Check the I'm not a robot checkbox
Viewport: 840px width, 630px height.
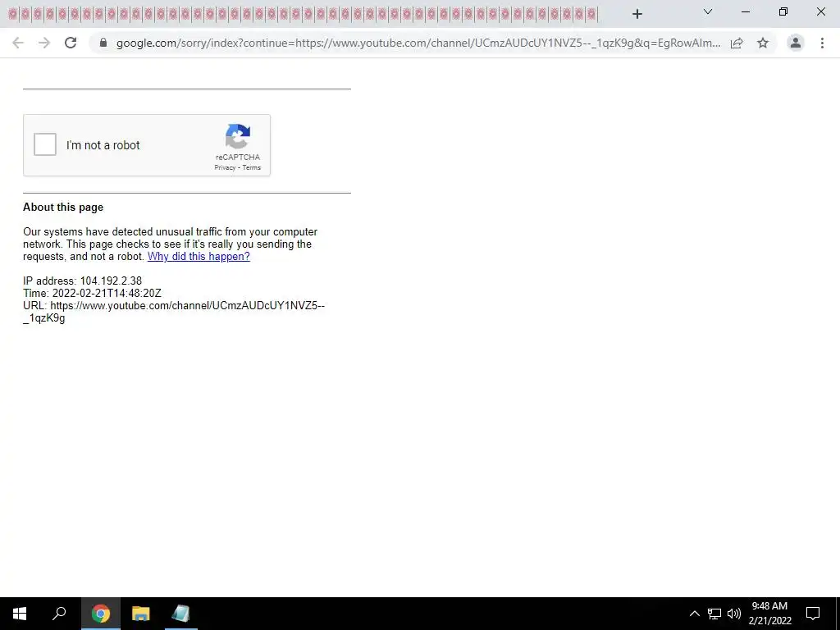click(x=45, y=144)
